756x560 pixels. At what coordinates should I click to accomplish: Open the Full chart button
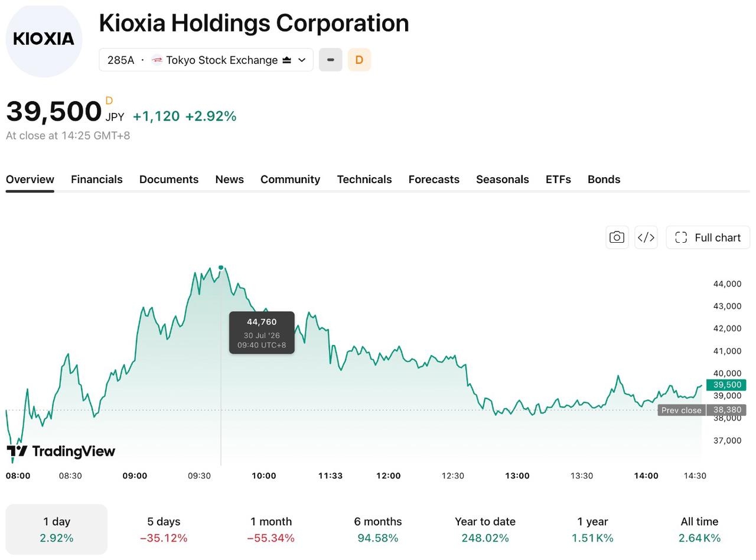pyautogui.click(x=708, y=237)
